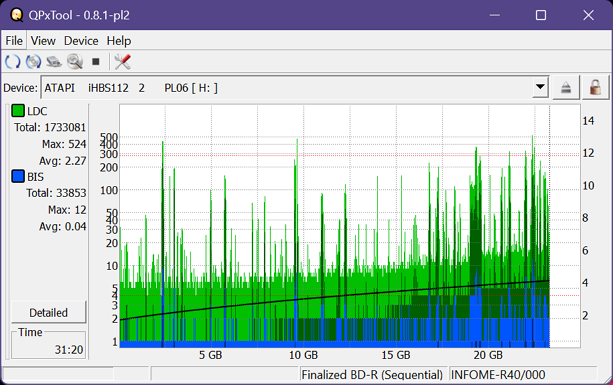Screen dimensions: 613x385
Task: Click the QPxTool application icon in title bar
Action: pyautogui.click(x=16, y=15)
